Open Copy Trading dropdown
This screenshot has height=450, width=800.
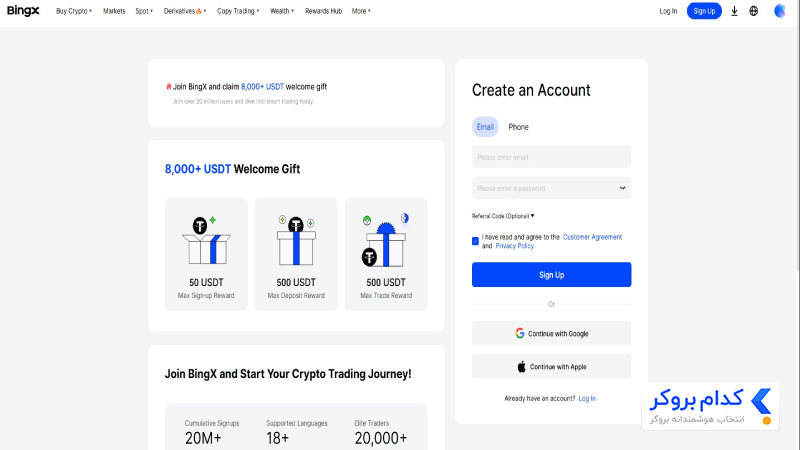coord(238,11)
